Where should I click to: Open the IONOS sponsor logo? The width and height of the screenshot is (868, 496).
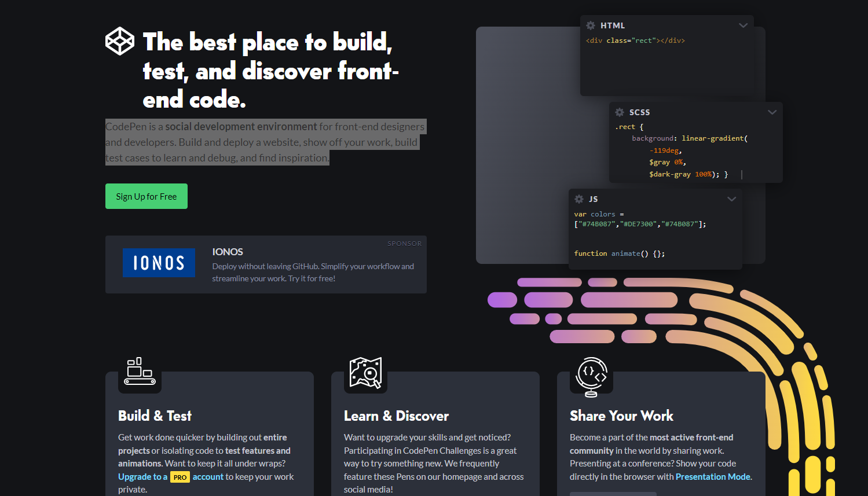coord(159,263)
